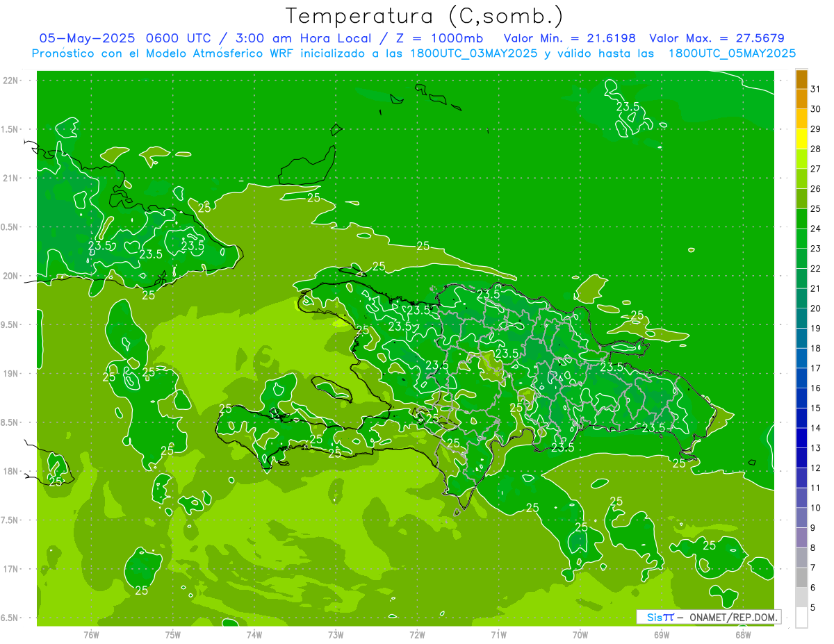Click the teal swatch between 19 and 20
Image resolution: width=834 pixels, height=644 pixels.
(x=801, y=318)
